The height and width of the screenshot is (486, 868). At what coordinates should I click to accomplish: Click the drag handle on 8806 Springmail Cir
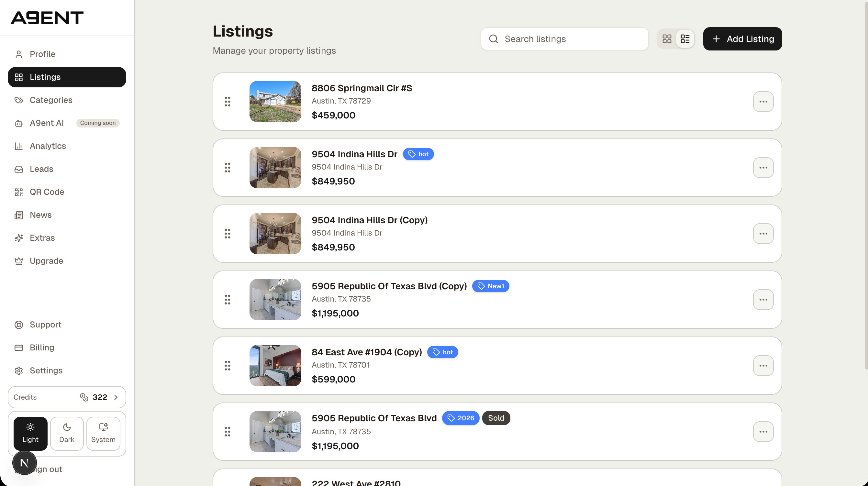coord(228,101)
